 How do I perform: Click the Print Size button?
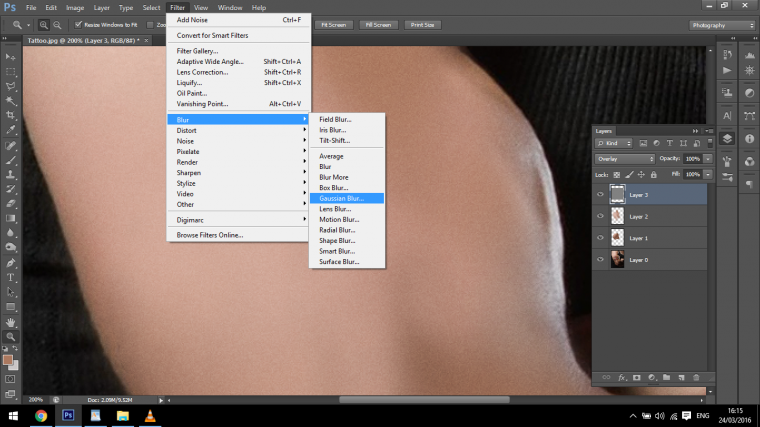[x=423, y=25]
